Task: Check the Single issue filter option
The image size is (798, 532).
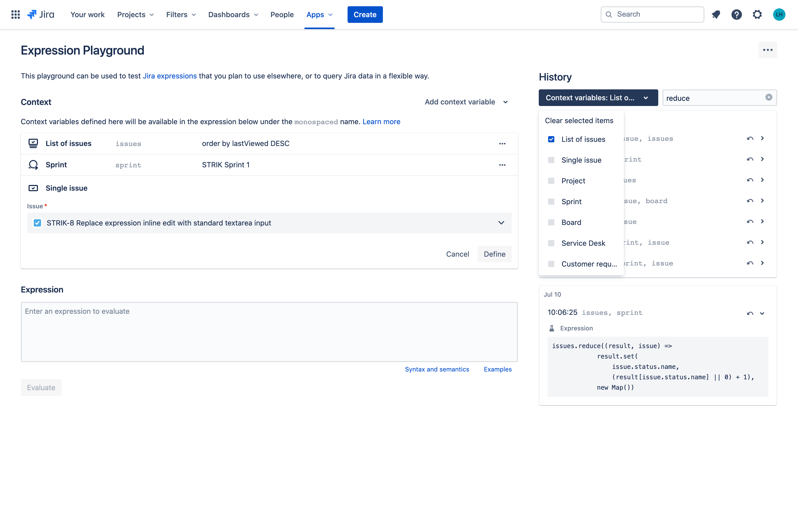Action: 551,160
